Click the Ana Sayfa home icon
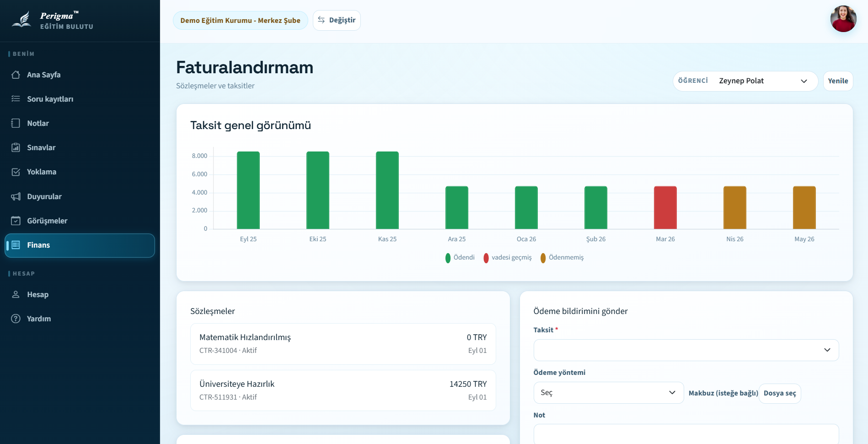 click(x=16, y=75)
